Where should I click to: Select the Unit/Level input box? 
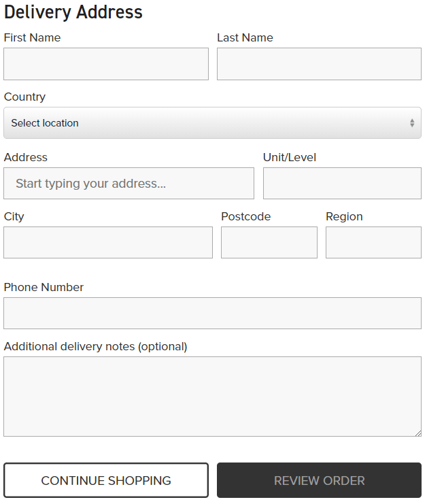tap(342, 184)
